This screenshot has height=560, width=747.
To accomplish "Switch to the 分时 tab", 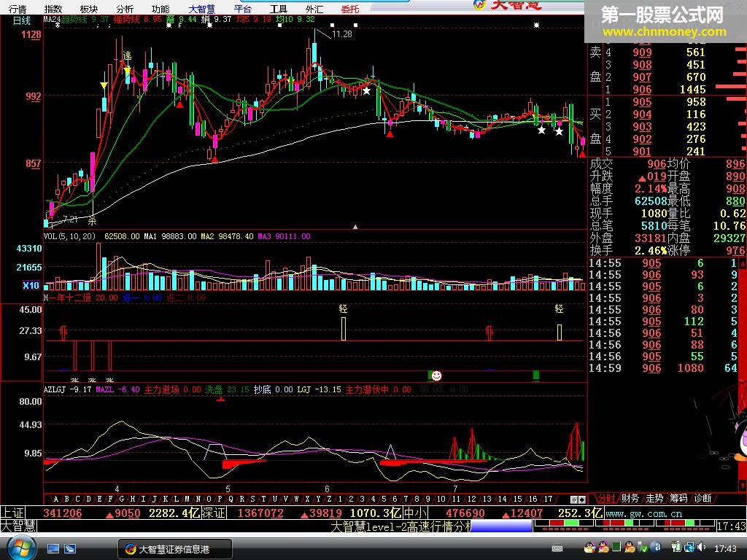I will point(606,498).
